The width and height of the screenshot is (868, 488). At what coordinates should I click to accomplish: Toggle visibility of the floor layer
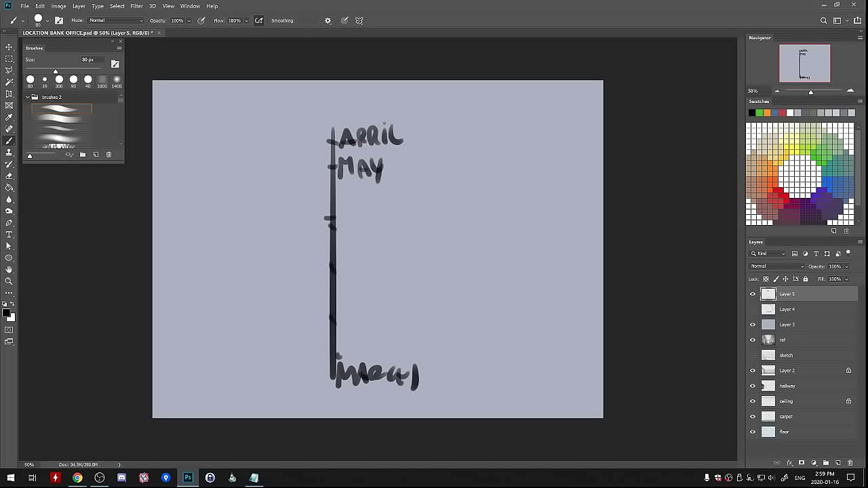point(753,432)
